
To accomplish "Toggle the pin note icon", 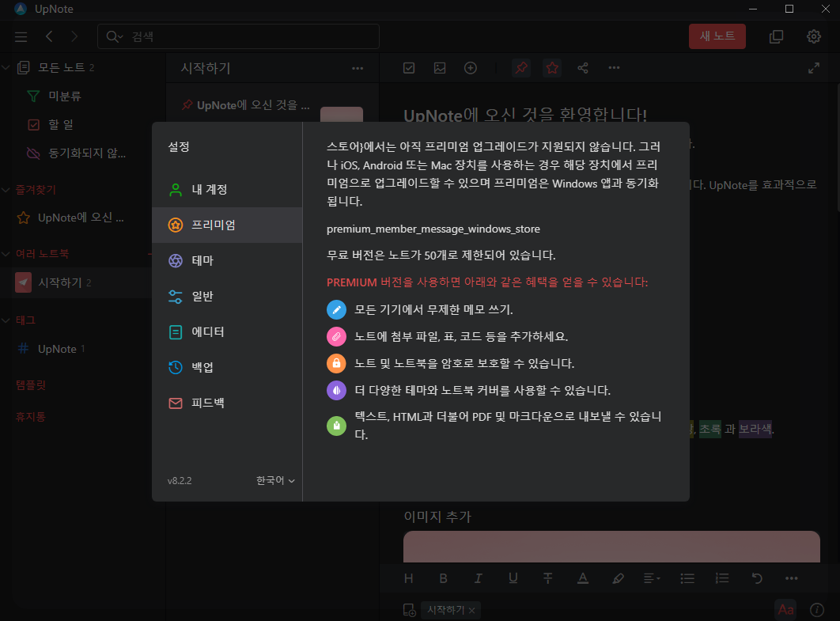I will 521,68.
